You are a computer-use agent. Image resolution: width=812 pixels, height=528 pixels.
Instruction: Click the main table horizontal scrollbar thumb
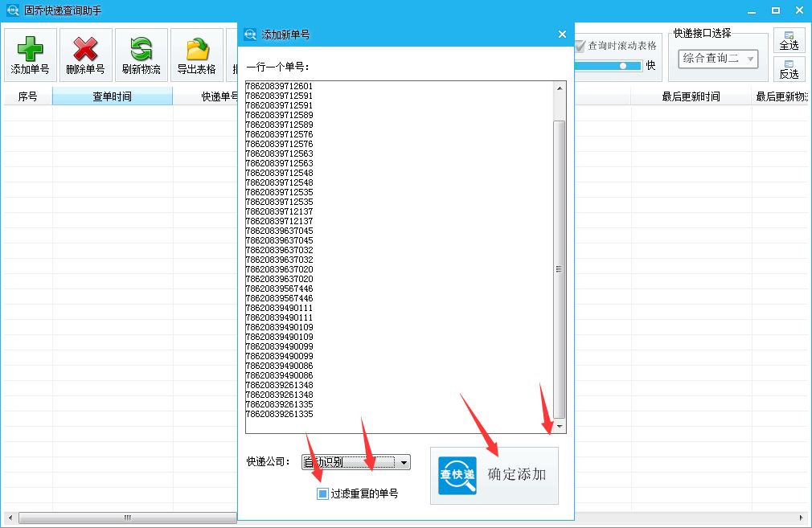click(127, 518)
